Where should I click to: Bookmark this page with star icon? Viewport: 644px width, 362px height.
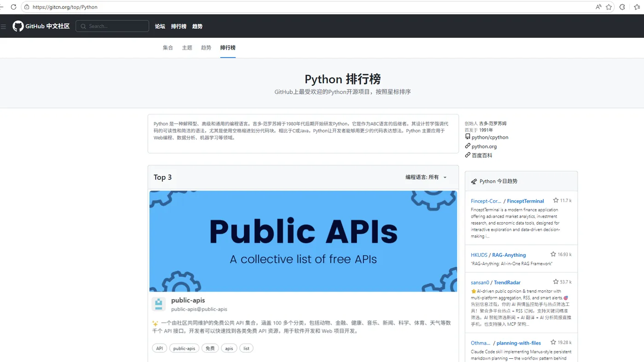609,7
